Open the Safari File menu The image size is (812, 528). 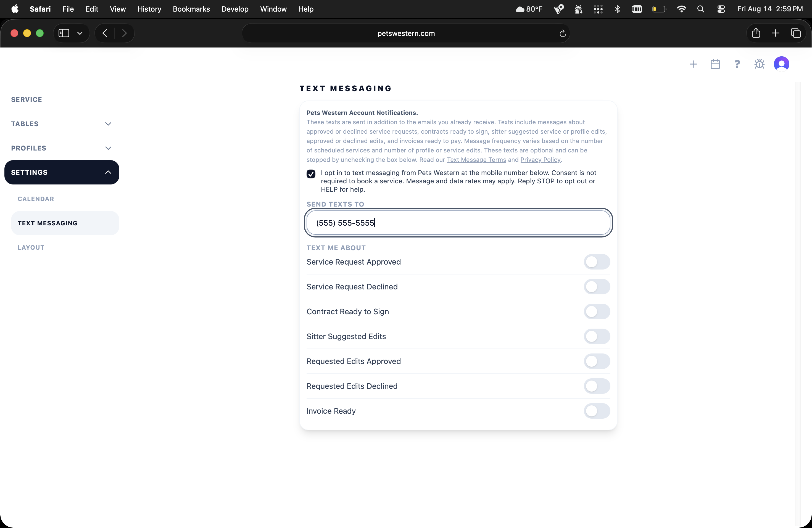tap(68, 9)
